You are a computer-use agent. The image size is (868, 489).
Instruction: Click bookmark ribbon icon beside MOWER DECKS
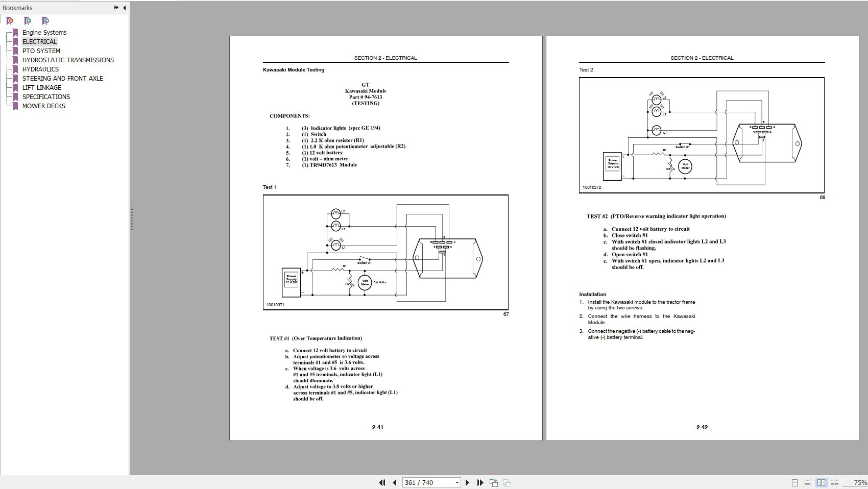[15, 106]
